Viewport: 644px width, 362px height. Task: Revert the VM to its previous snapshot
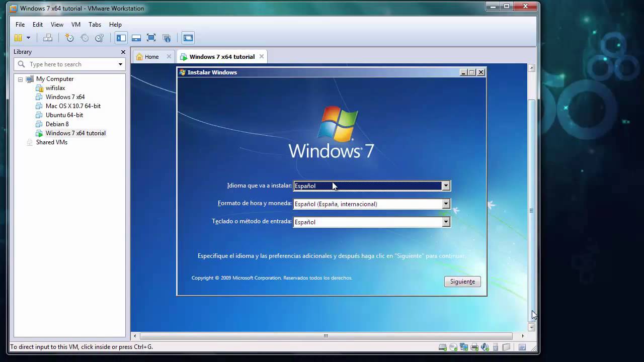coord(85,38)
